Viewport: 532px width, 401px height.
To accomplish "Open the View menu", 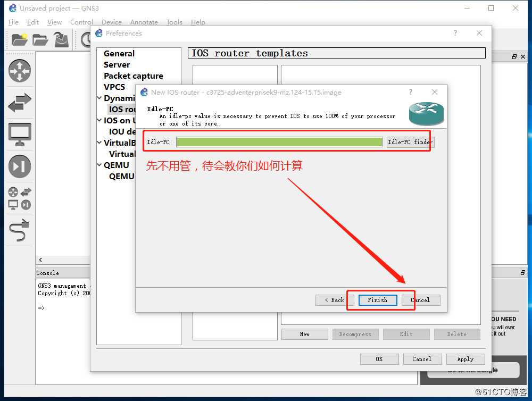I will tap(54, 22).
